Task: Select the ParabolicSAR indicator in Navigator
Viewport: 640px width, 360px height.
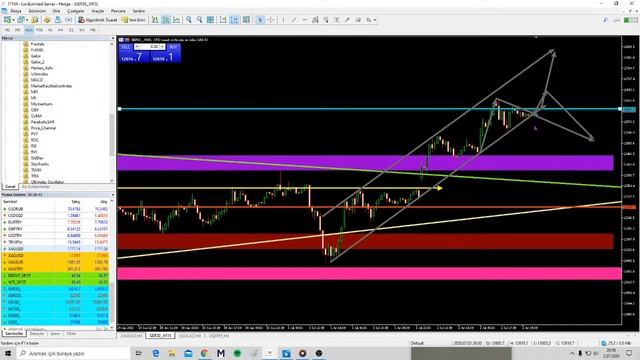Action: point(42,122)
